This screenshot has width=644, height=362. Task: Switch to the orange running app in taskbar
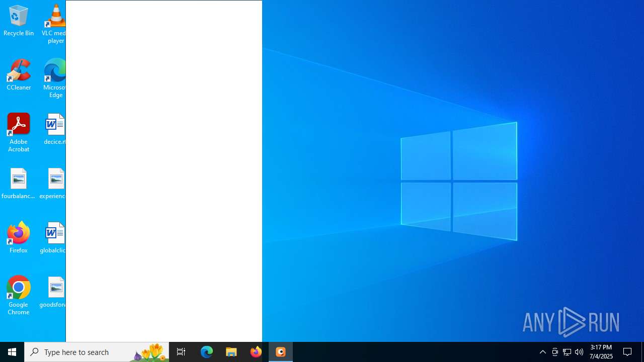tap(281, 352)
